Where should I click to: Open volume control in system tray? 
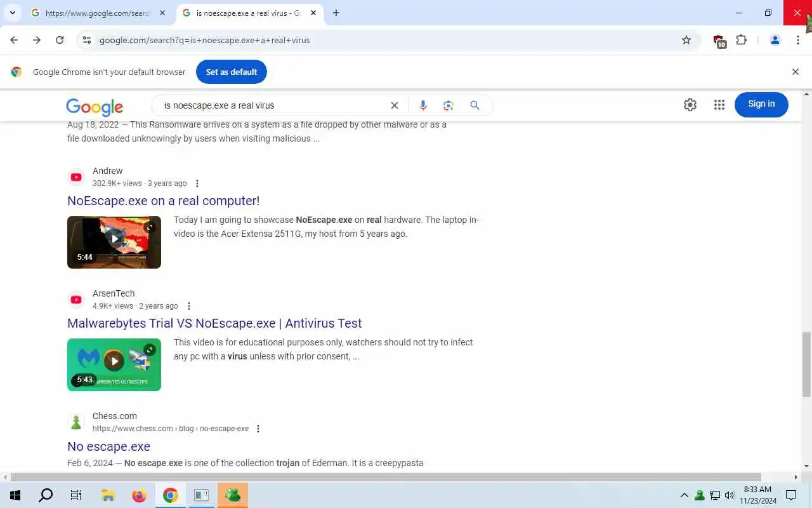[x=730, y=495]
